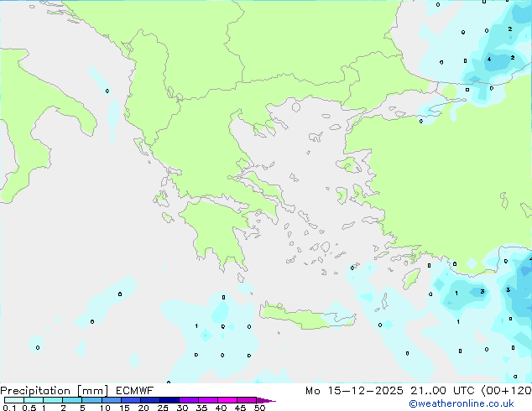Click magenta swatch between 40 and 45
Screen dimensions: 532x411
227,400
